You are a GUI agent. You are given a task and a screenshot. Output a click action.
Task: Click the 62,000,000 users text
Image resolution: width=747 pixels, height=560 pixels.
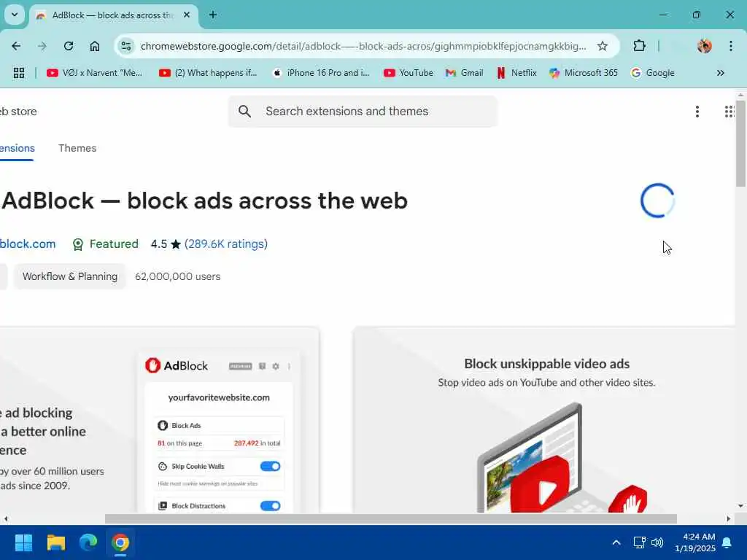click(x=178, y=276)
